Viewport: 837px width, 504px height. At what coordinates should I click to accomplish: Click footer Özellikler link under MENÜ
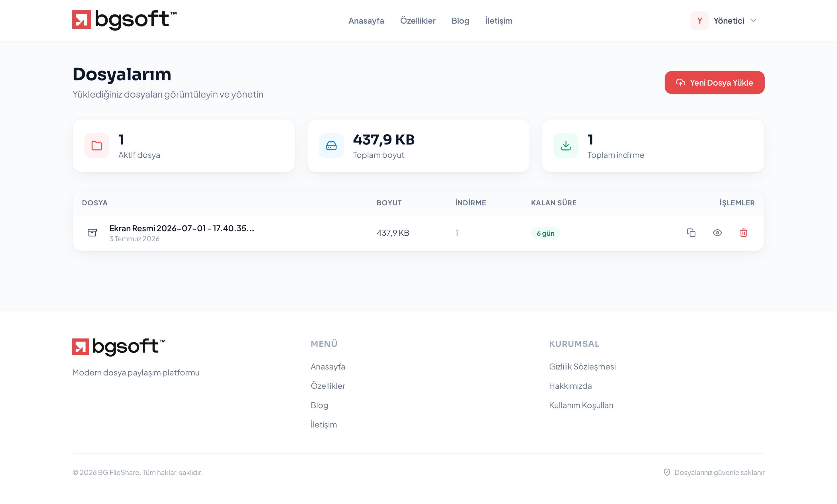(x=328, y=386)
